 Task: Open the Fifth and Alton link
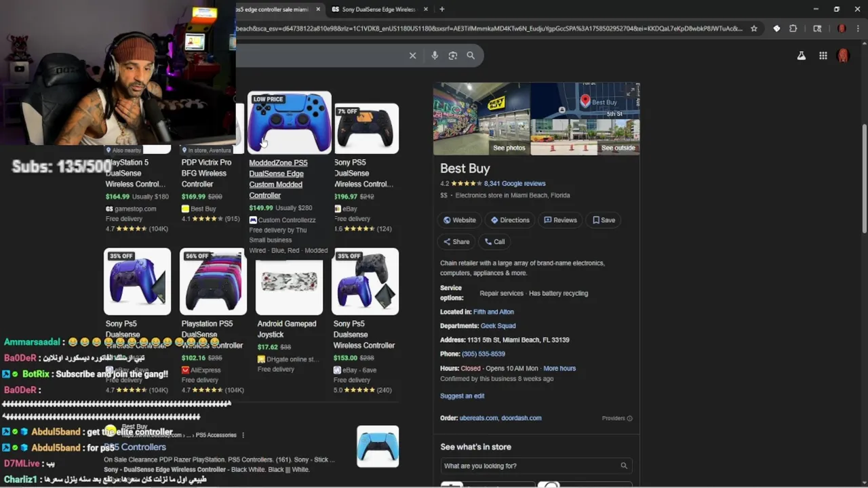[x=494, y=312]
